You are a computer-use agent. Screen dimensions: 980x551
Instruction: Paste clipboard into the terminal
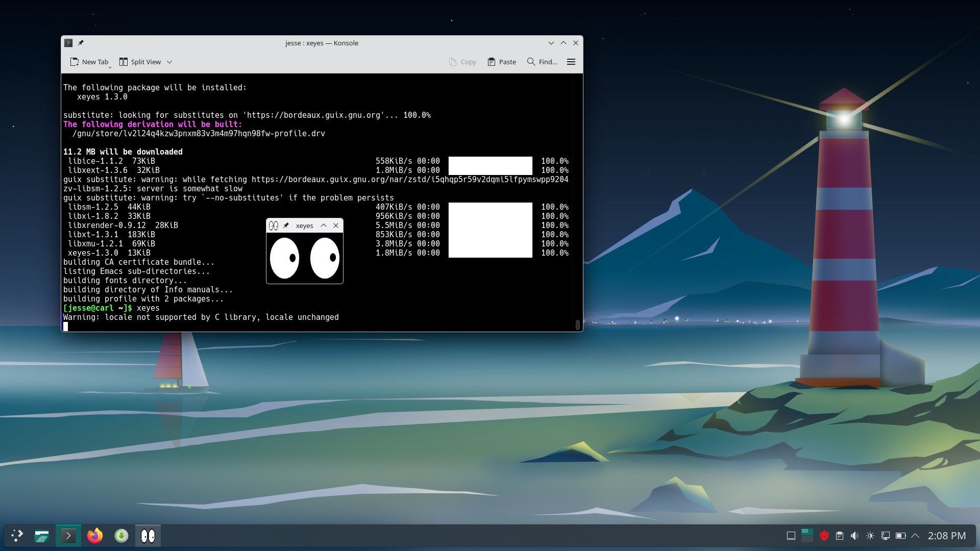pyautogui.click(x=502, y=62)
